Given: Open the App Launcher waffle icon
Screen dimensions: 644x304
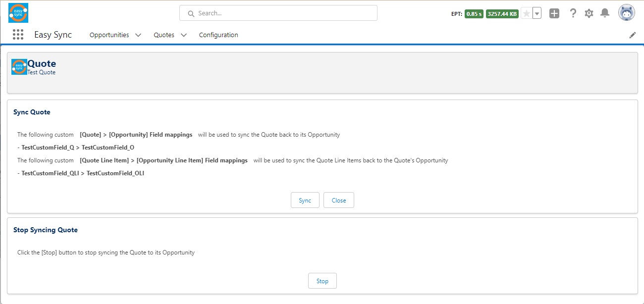Looking at the screenshot, I should click(18, 35).
